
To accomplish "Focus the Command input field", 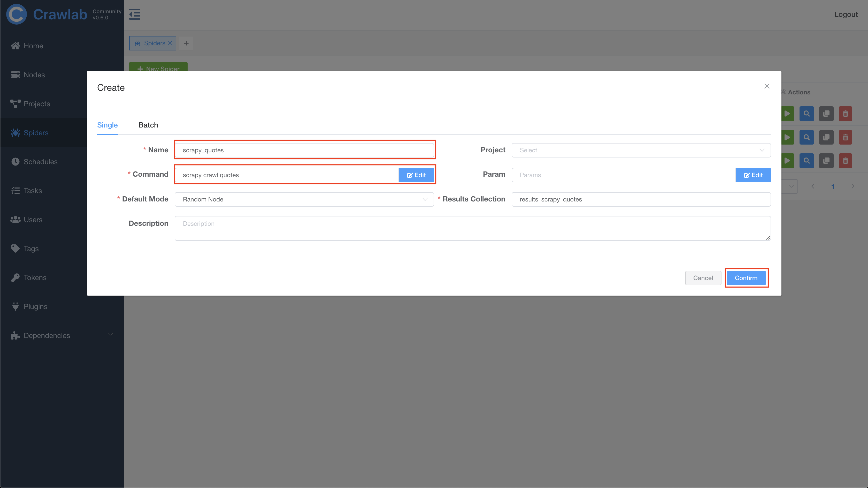I will (287, 175).
